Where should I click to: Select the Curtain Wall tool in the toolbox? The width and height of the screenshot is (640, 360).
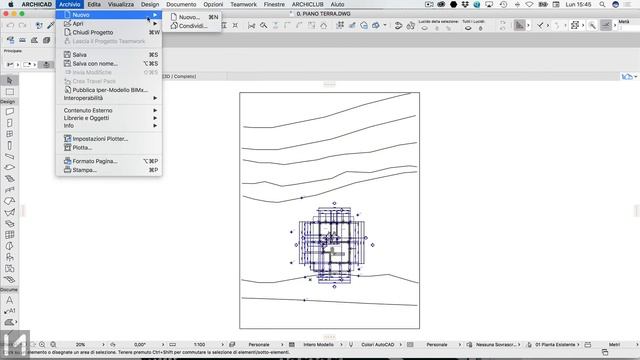point(10,235)
